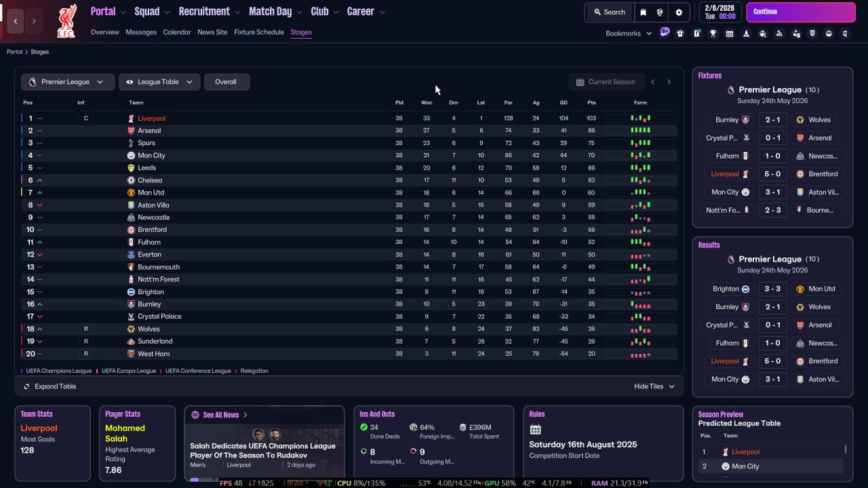Click the Man Utd crest in Results panel
The height and width of the screenshot is (488, 868).
click(x=800, y=289)
